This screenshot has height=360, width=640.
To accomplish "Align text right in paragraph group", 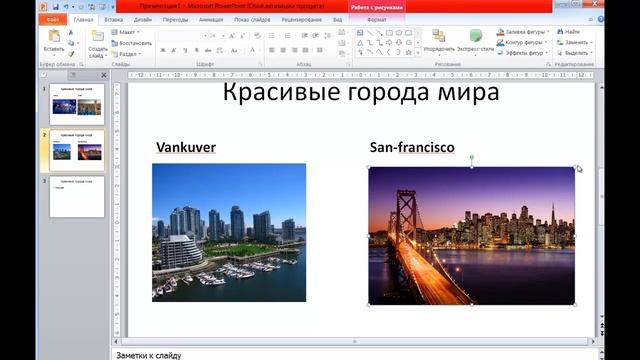I will 294,50.
